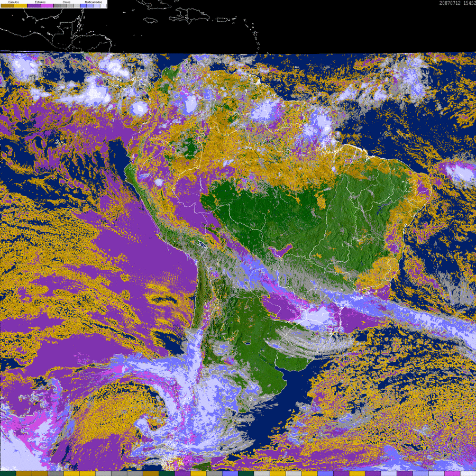This screenshot has height=476, width=476.
Task: Click the '20070712' date stamp text
Action: coord(450,3)
